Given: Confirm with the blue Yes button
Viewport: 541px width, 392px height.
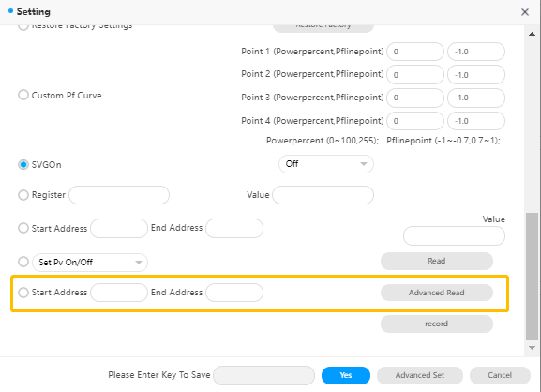Looking at the screenshot, I should (x=346, y=375).
